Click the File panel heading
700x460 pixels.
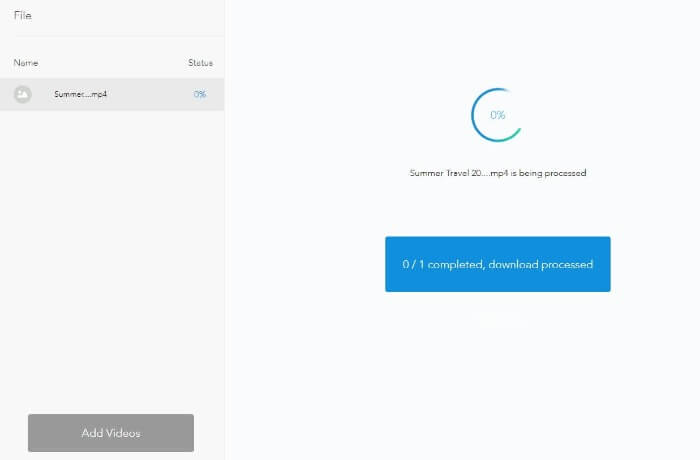coord(23,16)
